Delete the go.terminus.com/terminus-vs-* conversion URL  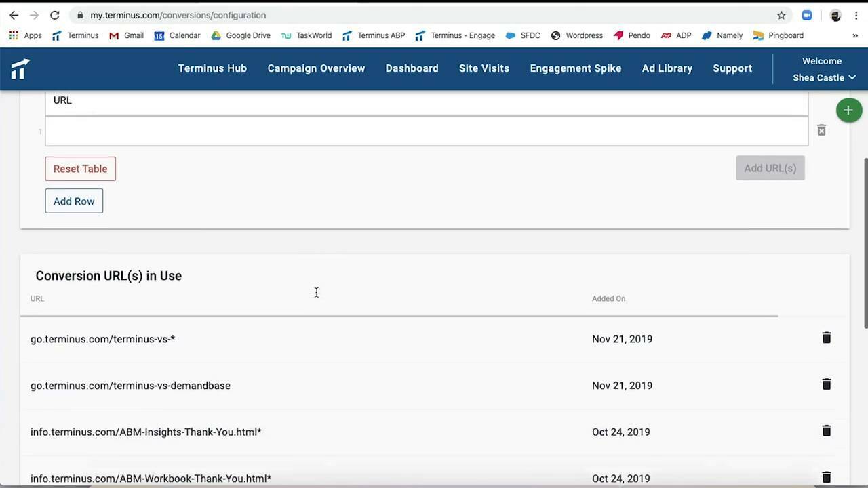pos(826,338)
